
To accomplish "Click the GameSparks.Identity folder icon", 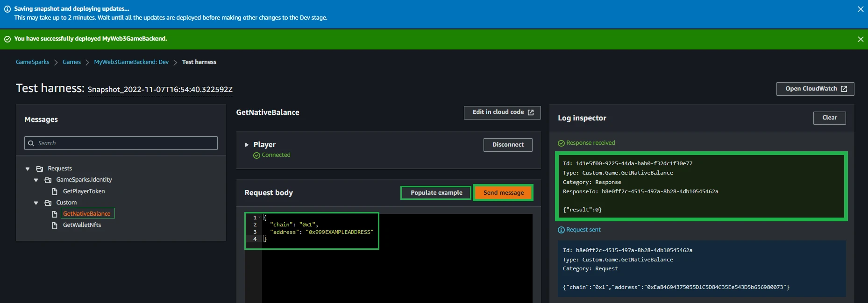I will click(x=48, y=180).
